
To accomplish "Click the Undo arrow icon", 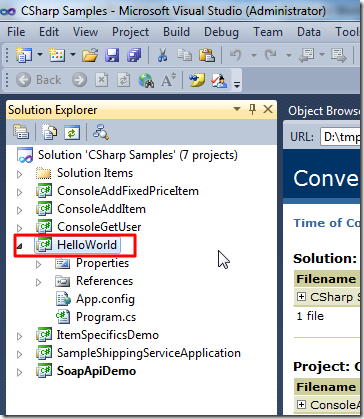I will (x=235, y=55).
